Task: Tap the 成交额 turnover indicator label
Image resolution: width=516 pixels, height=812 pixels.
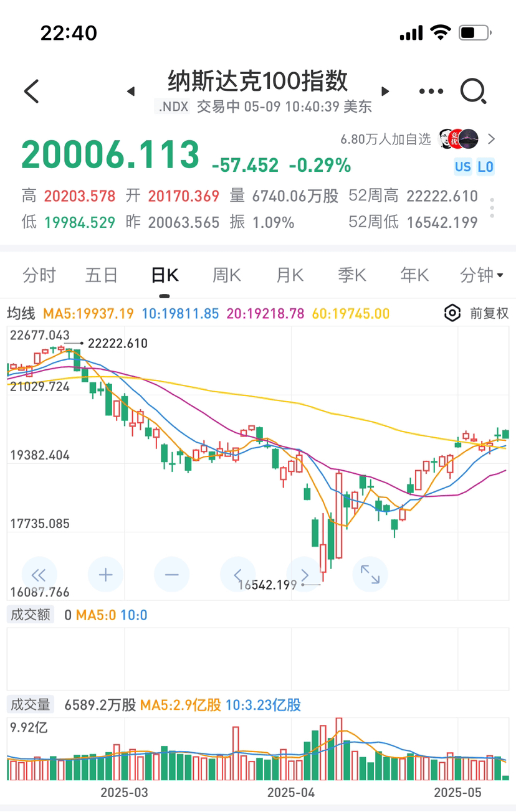Action: [x=31, y=615]
